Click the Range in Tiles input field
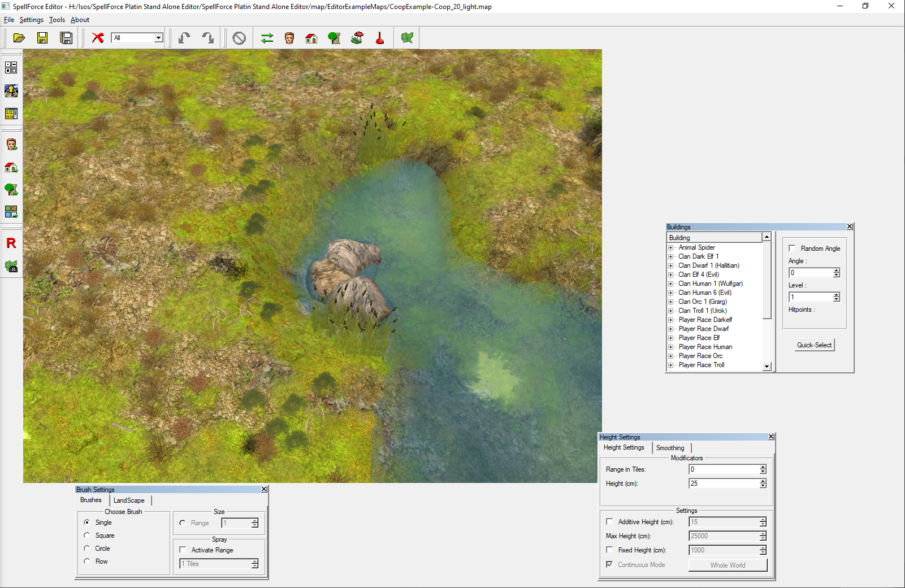Screen dimensions: 905x588 pyautogui.click(x=724, y=469)
